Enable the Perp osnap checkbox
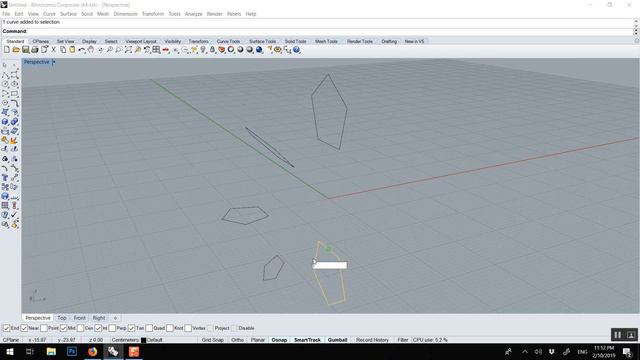The height and width of the screenshot is (360, 640). coord(112,328)
